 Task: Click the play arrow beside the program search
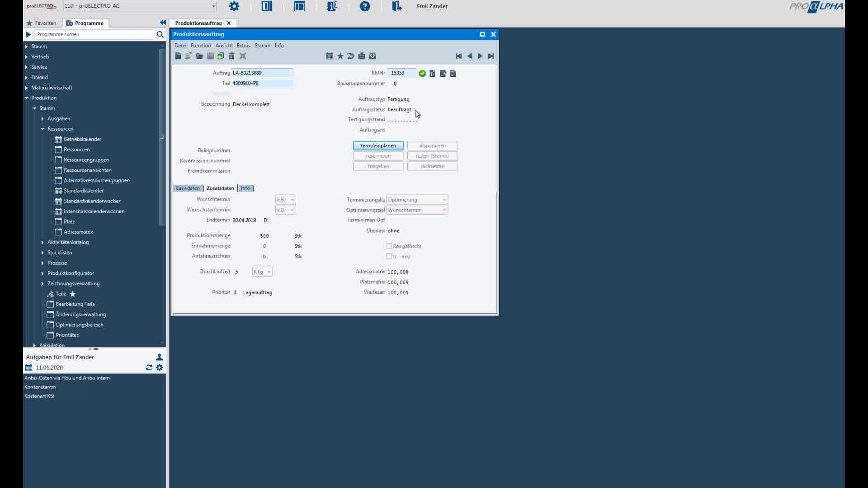click(x=28, y=34)
